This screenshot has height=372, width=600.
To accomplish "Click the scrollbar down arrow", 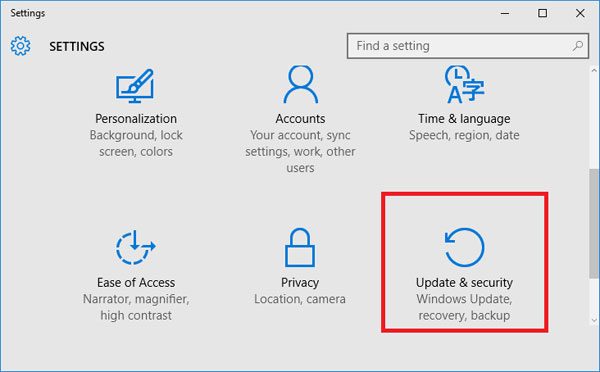I will (x=594, y=320).
